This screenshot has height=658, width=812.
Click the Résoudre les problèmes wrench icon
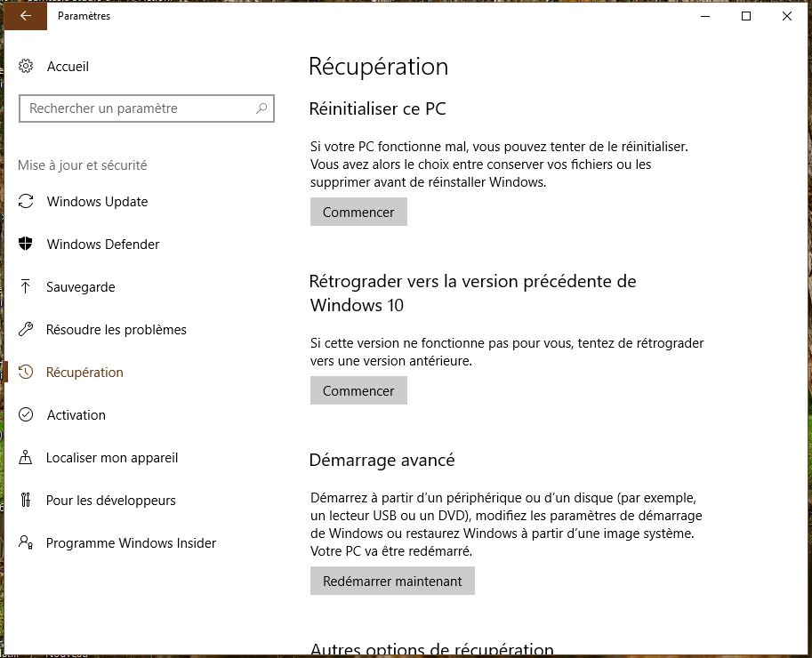pyautogui.click(x=26, y=329)
